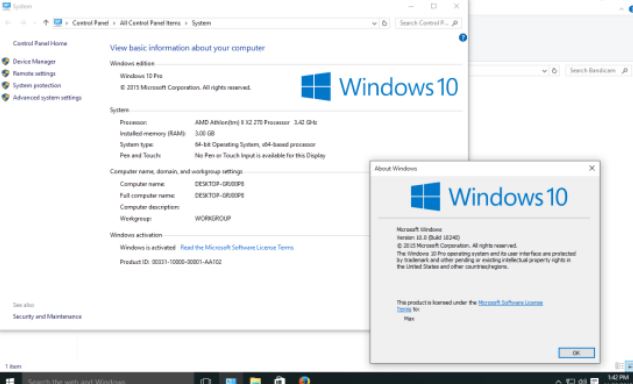The width and height of the screenshot is (633, 384).
Task: Go to Control Panel Home
Action: (40, 43)
